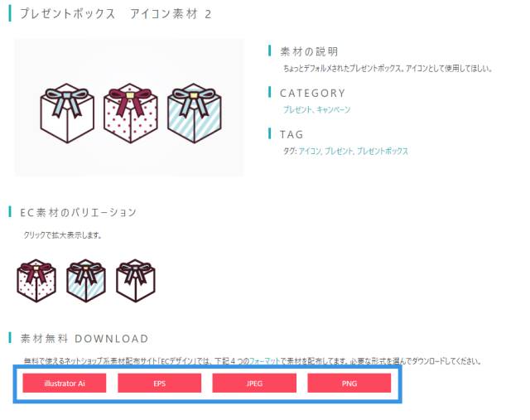Download the PNG format file

(349, 384)
